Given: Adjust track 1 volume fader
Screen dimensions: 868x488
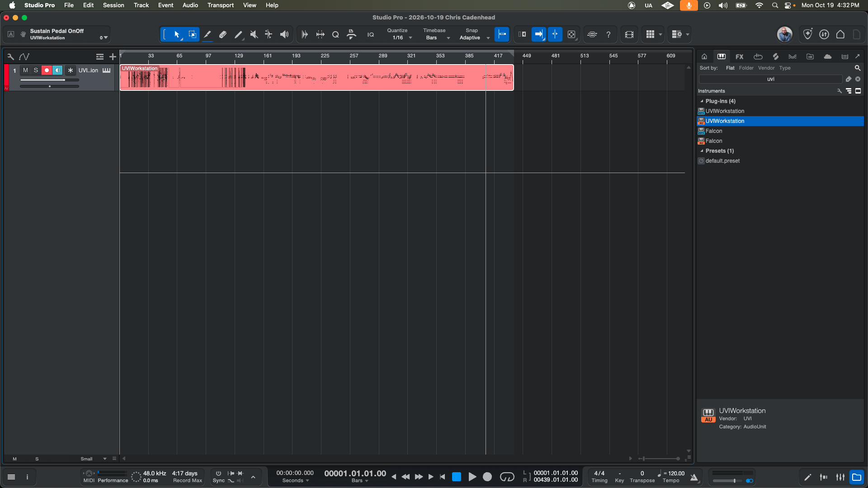Looking at the screenshot, I should pyautogui.click(x=50, y=80).
